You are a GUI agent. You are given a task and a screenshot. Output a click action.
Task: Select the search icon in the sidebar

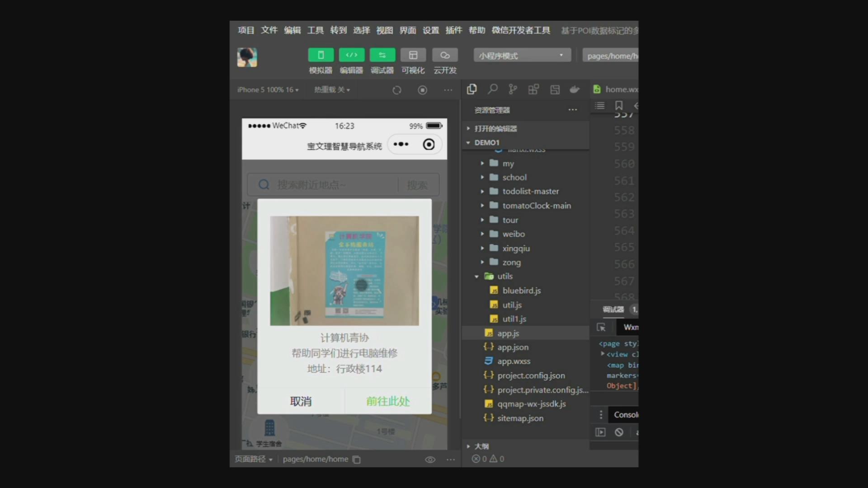click(x=492, y=89)
